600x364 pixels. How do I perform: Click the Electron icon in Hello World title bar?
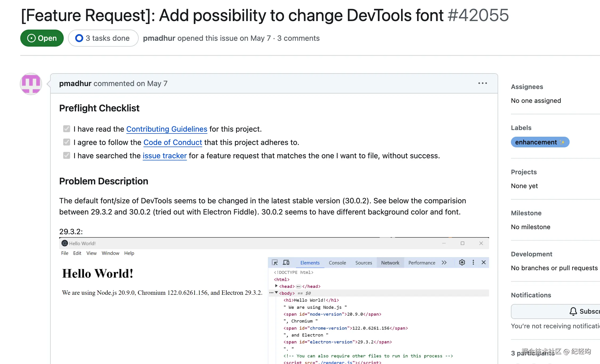tap(65, 243)
